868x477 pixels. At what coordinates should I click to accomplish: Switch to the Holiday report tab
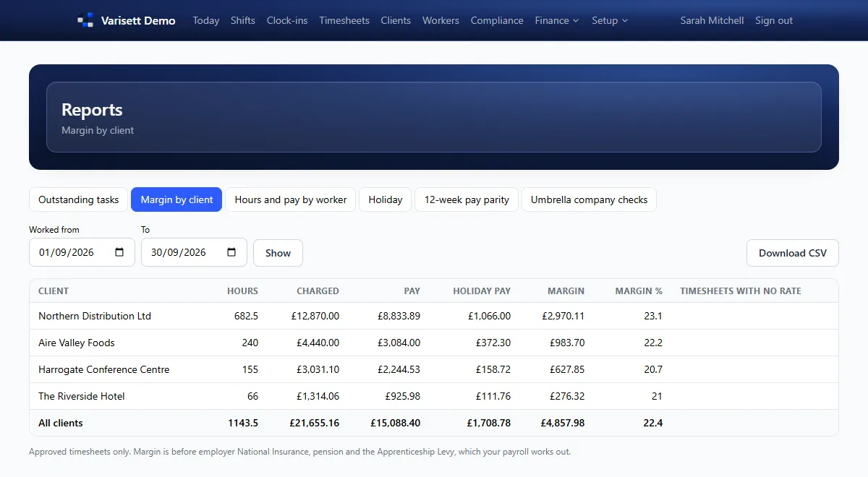[x=386, y=199]
